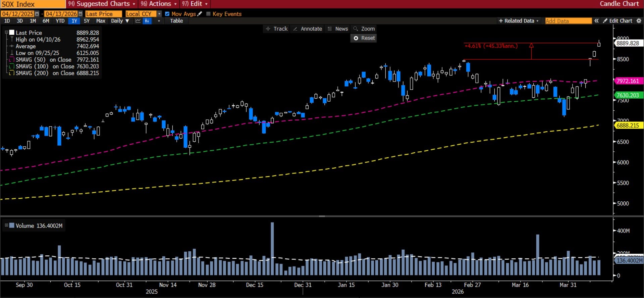644x298 pixels.
Task: Activate the Track crosshair tool
Action: [277, 29]
